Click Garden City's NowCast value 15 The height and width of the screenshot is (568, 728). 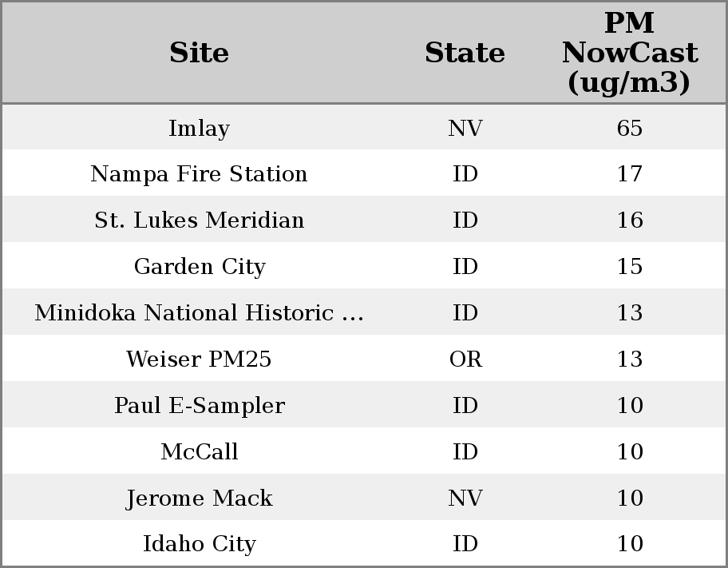point(629,267)
